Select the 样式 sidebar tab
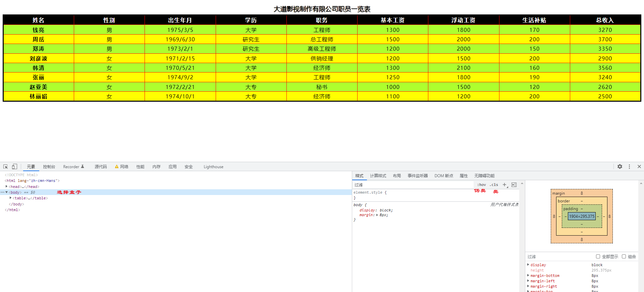The width and height of the screenshot is (644, 292). (359, 176)
